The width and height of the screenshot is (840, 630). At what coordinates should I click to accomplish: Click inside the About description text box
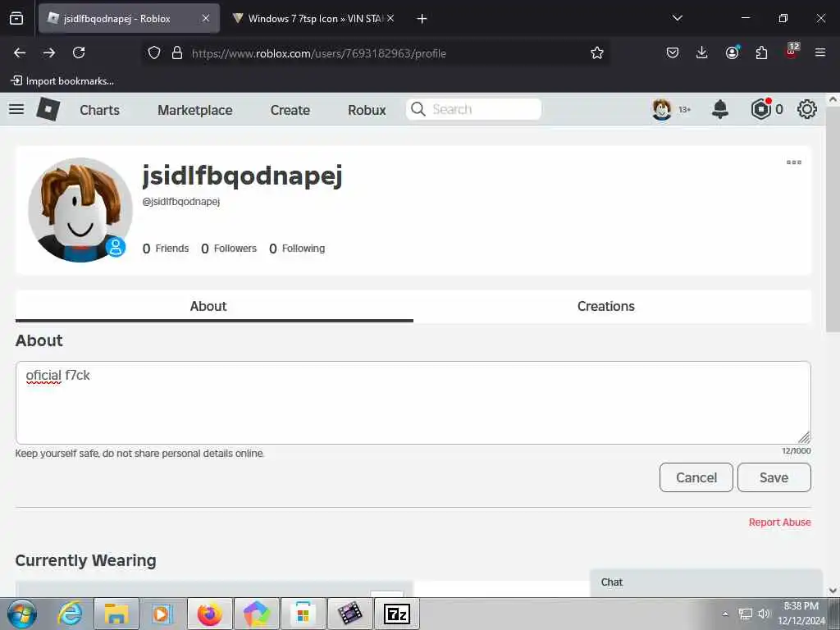pos(413,402)
